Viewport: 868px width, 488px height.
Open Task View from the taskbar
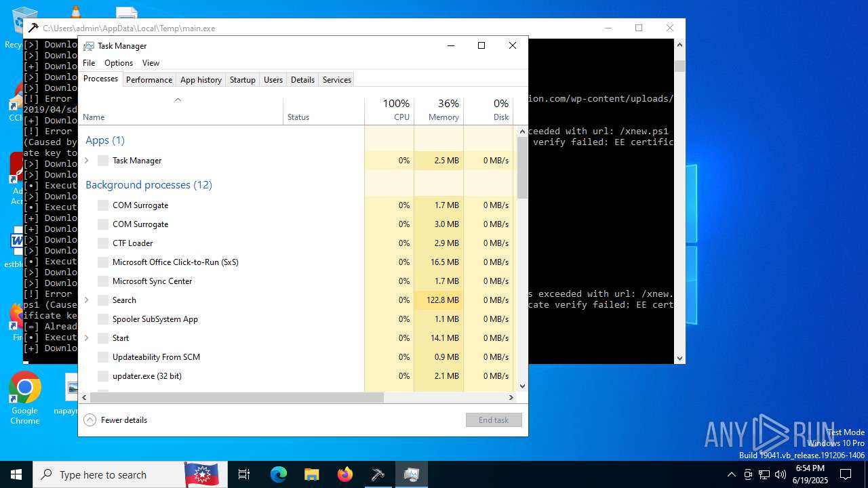[244, 474]
